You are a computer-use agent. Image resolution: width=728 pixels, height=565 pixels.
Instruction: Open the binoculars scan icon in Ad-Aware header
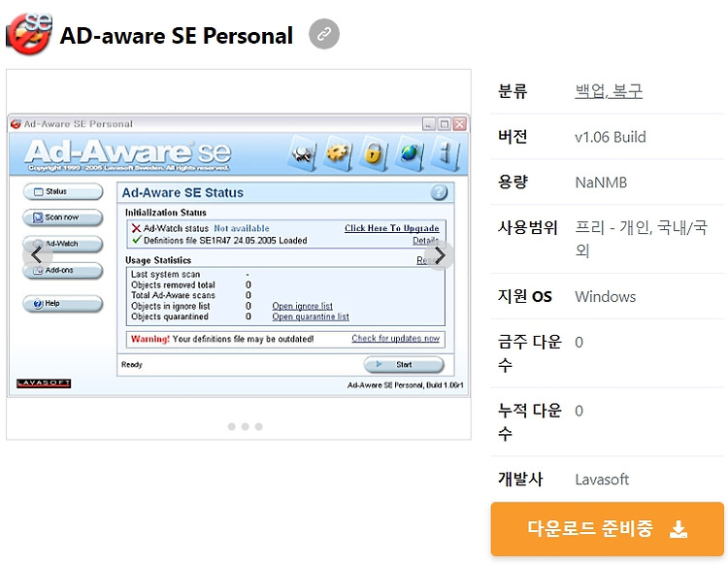tap(303, 153)
